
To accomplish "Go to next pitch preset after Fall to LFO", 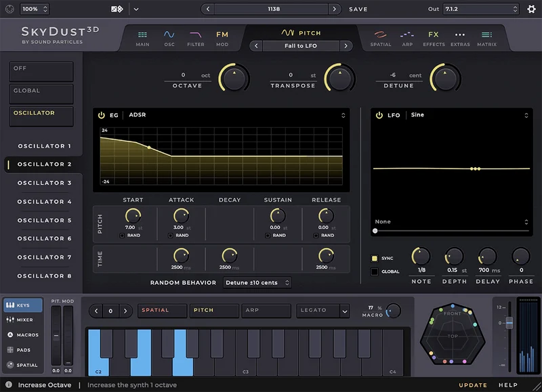I will (346, 45).
